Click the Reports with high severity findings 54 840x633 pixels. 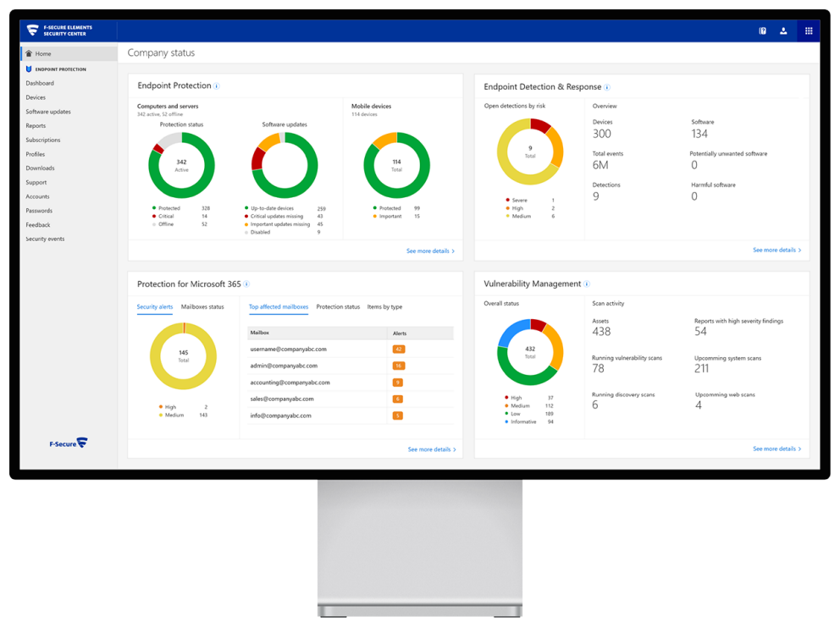click(x=700, y=332)
